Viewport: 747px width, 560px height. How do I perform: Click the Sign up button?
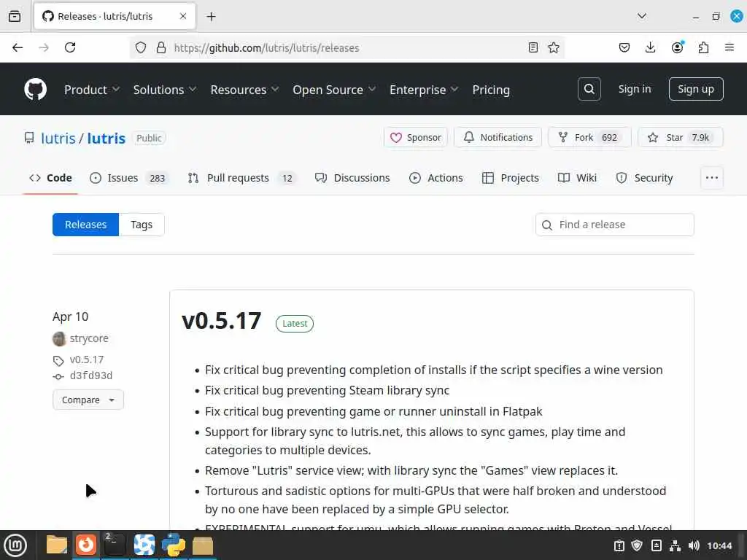coord(695,89)
